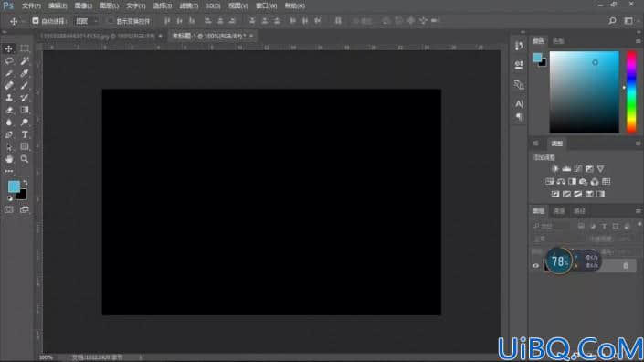Select the Move tool in the toolbox
This screenshot has width=644, height=362.
pyautogui.click(x=8, y=48)
